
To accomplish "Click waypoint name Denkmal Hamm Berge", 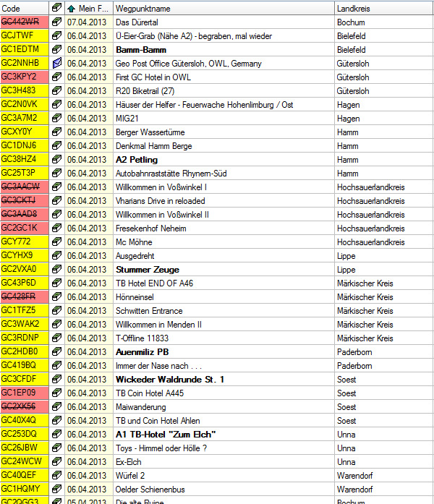I will pos(153,146).
